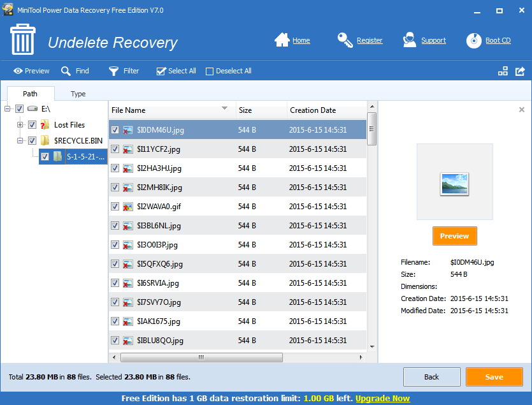This screenshot has width=532, height=405.
Task: Click the Register key icon
Action: 345,40
